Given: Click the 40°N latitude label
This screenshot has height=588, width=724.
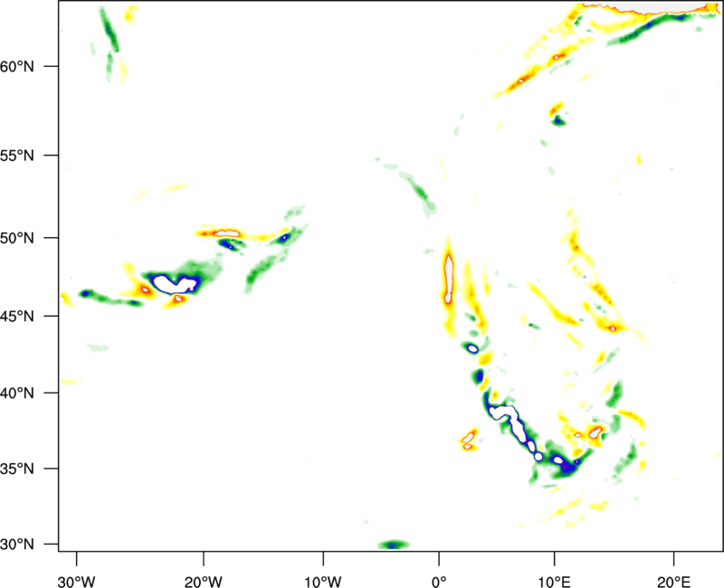Looking at the screenshot, I should [17, 394].
